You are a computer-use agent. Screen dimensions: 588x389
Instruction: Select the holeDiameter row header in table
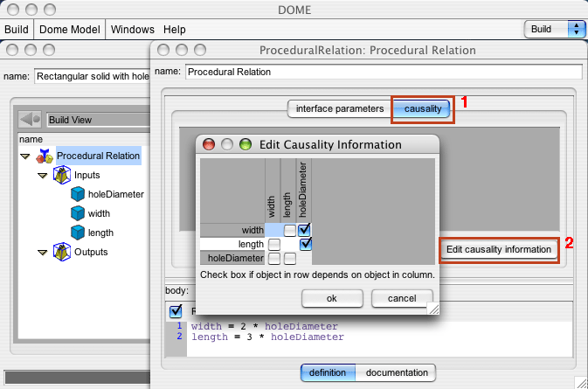[232, 258]
